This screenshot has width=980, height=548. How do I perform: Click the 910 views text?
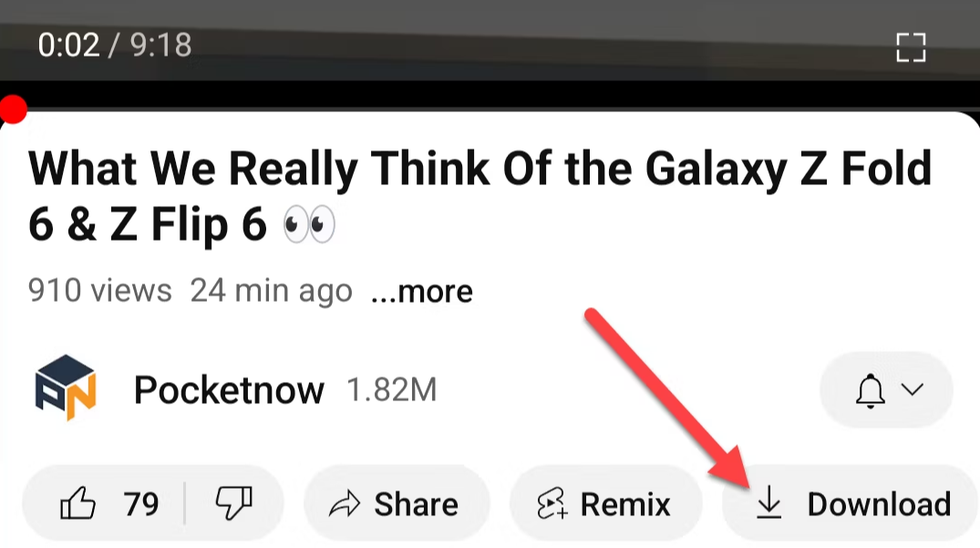100,291
